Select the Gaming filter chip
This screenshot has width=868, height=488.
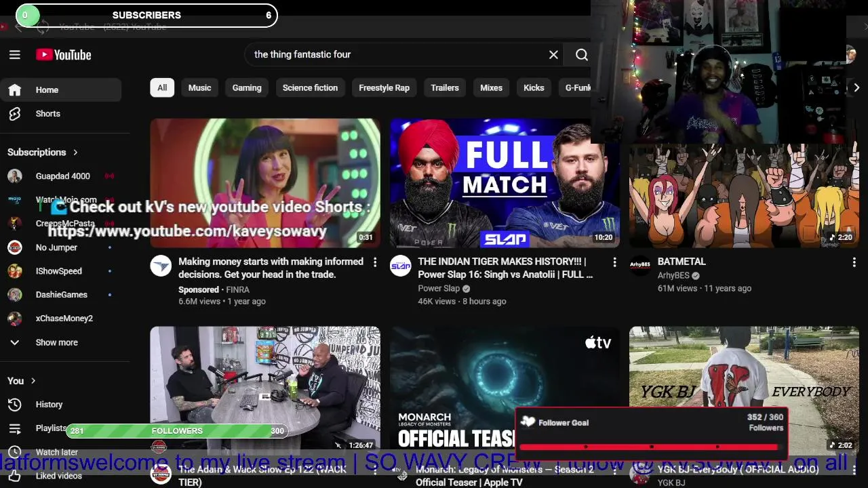(x=247, y=87)
